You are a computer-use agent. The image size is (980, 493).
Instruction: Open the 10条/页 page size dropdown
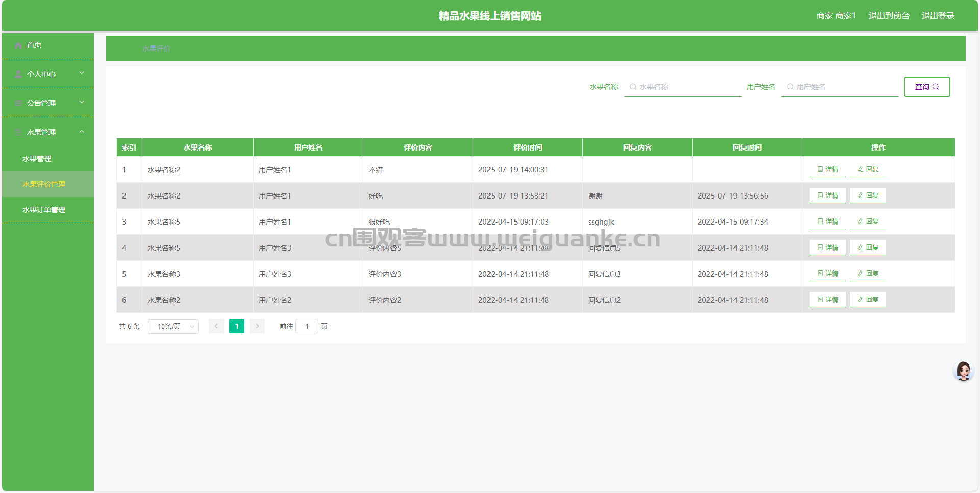coord(173,326)
